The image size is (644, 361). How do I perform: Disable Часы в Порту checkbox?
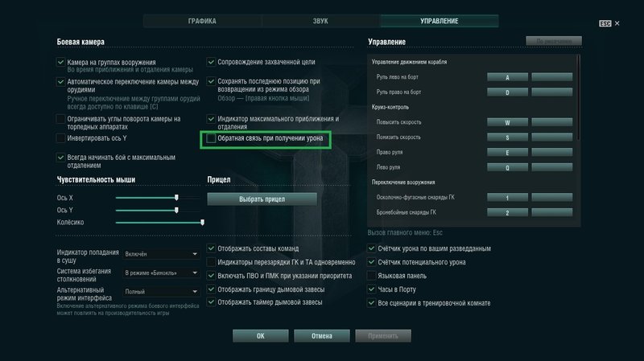372,289
